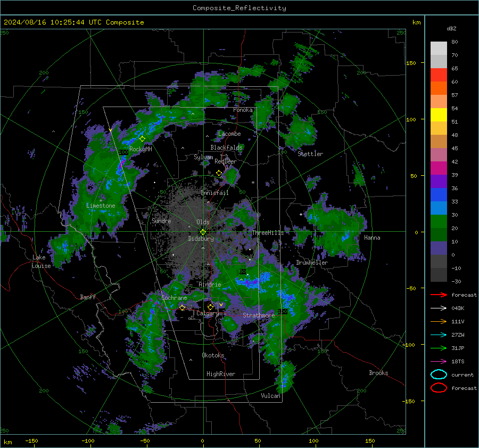479x448 pixels.
Task: Click the Olds town label
Action: click(203, 222)
